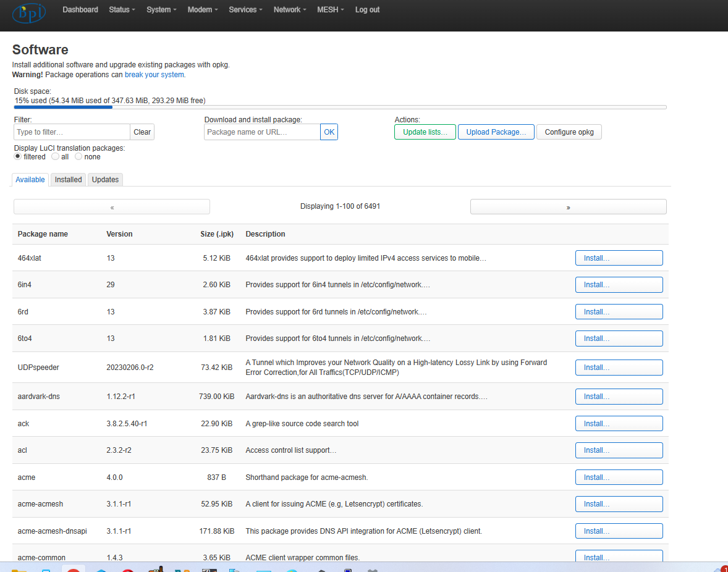This screenshot has height=572, width=728.
Task: Click the BPI logo in the header
Action: click(x=28, y=12)
